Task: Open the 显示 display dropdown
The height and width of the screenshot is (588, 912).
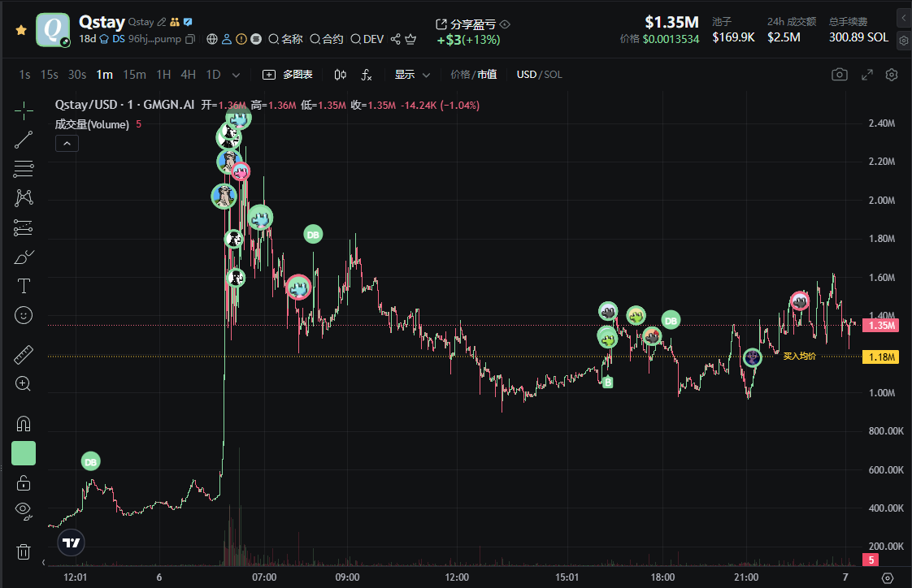Action: pyautogui.click(x=412, y=75)
